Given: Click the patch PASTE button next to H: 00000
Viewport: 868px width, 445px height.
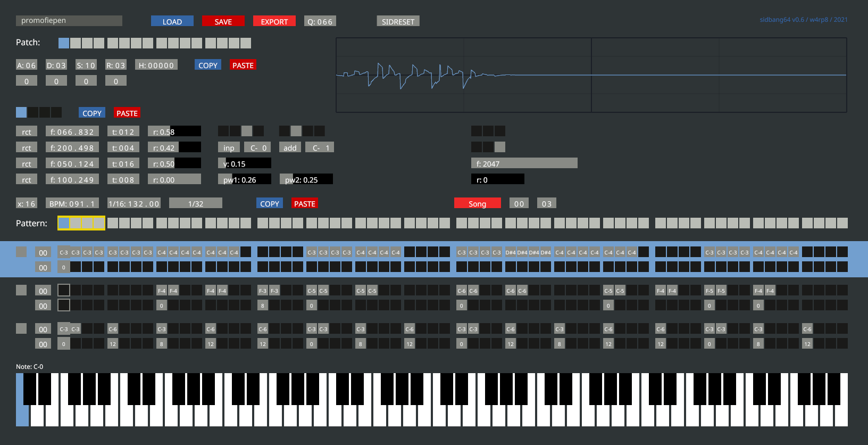Looking at the screenshot, I should 243,65.
